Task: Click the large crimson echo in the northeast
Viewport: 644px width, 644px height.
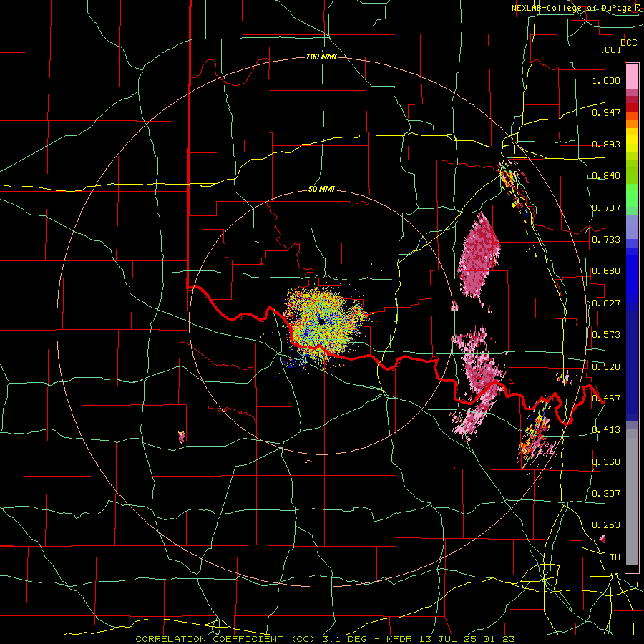Action: [479, 255]
